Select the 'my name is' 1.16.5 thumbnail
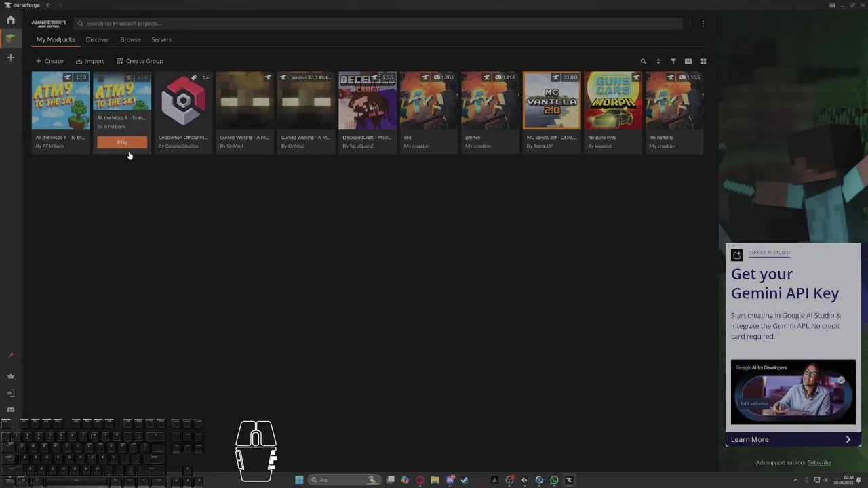The width and height of the screenshot is (868, 488). (674, 100)
